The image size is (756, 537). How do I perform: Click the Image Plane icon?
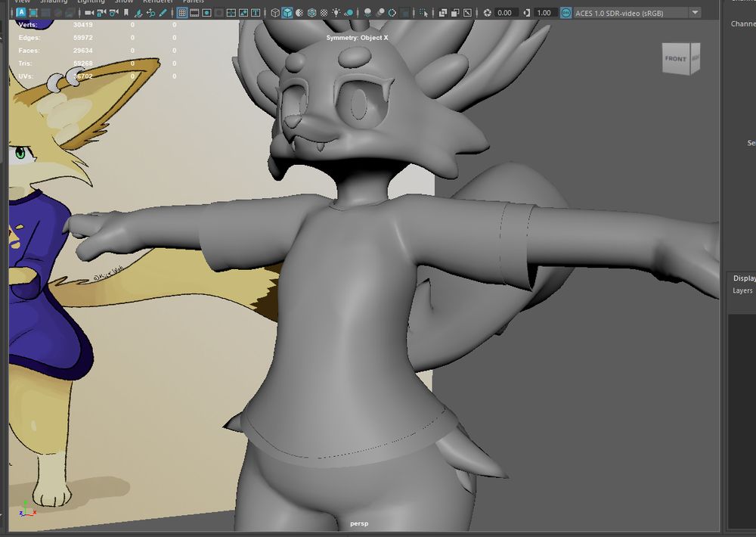(x=138, y=13)
